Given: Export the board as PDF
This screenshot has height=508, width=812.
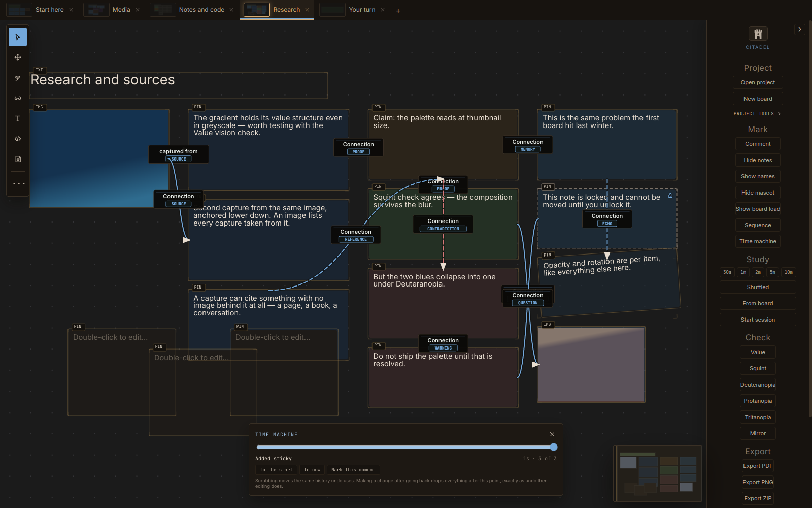Looking at the screenshot, I should click(758, 466).
